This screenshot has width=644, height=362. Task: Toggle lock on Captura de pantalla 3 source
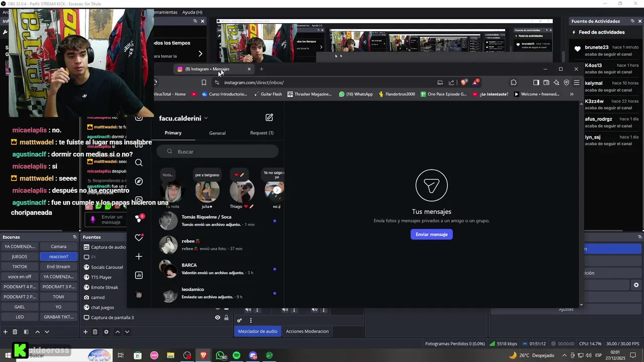click(226, 318)
